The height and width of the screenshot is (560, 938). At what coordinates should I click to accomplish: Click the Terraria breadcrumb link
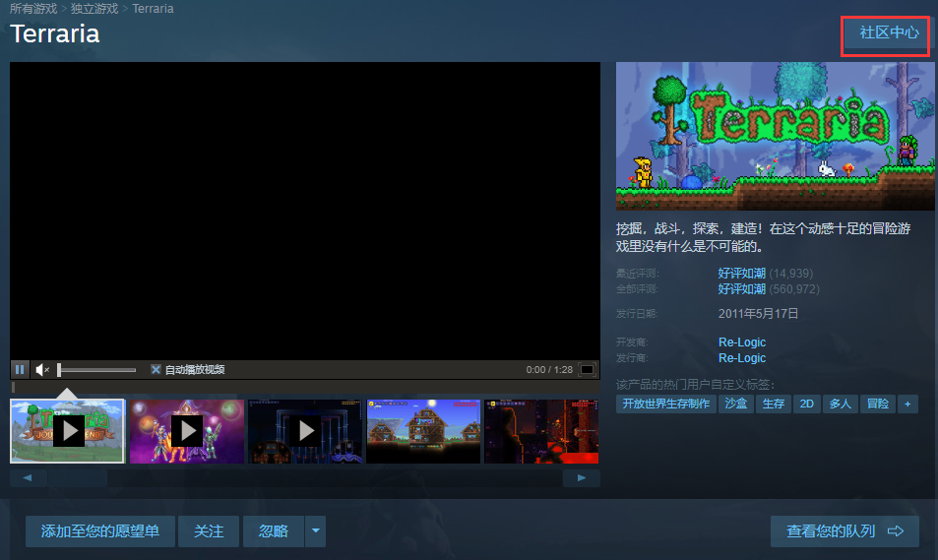tap(154, 9)
